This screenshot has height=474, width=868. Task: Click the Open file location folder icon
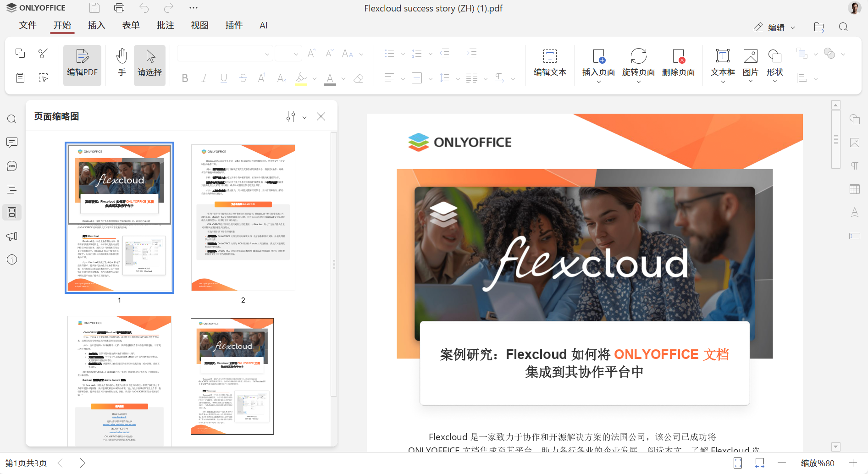click(x=819, y=27)
